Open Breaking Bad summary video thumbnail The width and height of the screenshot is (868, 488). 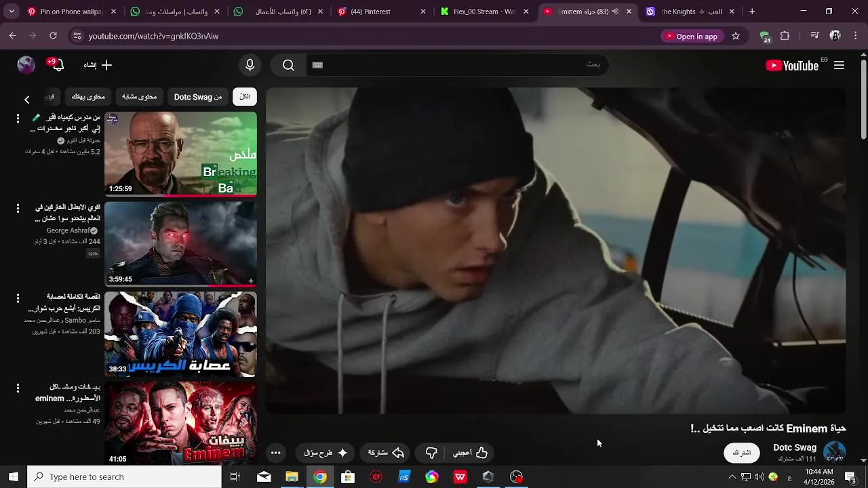point(180,154)
